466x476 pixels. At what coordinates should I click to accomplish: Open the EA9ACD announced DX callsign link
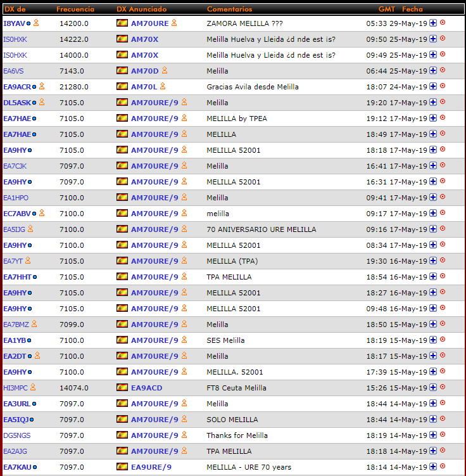point(146,388)
